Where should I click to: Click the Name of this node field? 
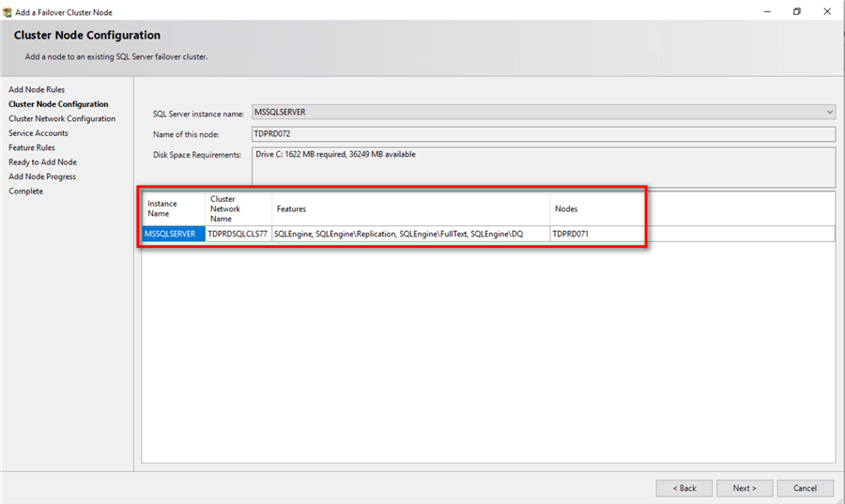[x=542, y=134]
